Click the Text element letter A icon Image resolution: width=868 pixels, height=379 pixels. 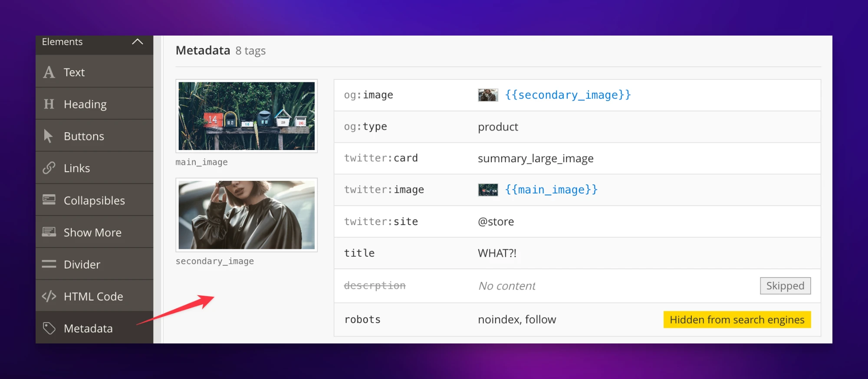[x=49, y=72]
